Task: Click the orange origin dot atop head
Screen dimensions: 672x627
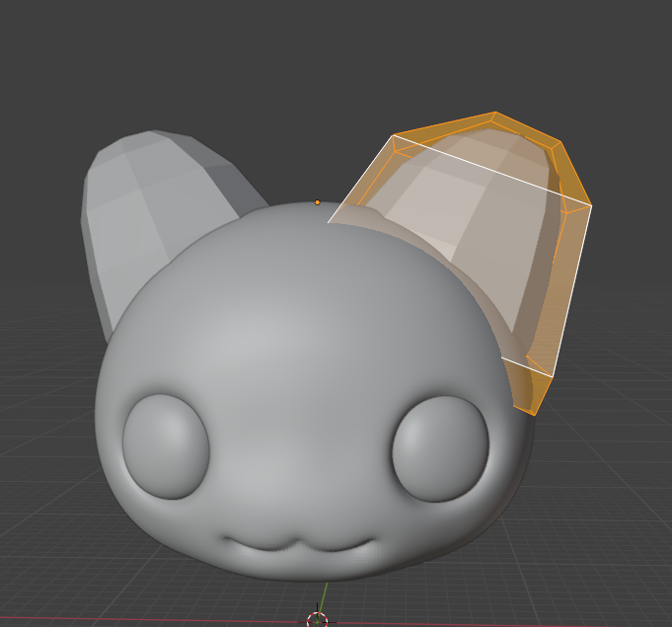Action: tap(317, 202)
